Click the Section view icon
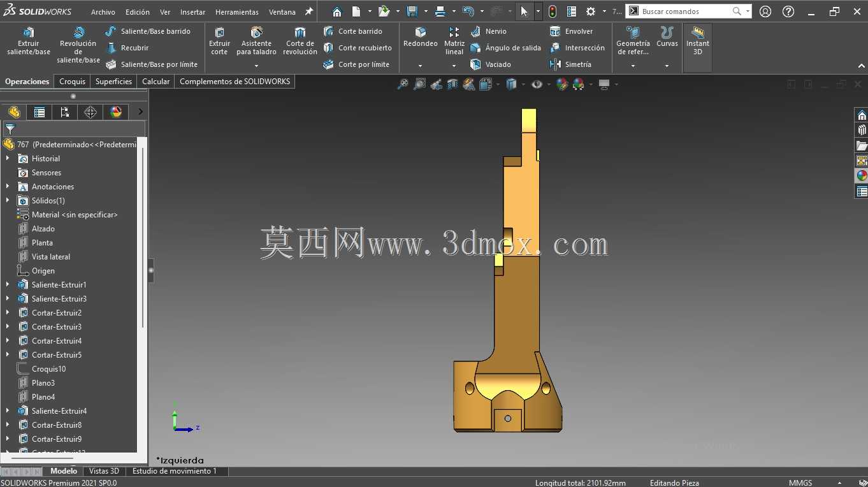Screen dimensions: 868x487 click(x=452, y=84)
